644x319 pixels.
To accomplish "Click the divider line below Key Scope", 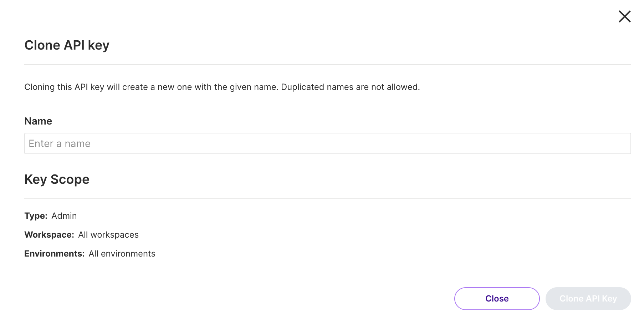I will (x=327, y=199).
